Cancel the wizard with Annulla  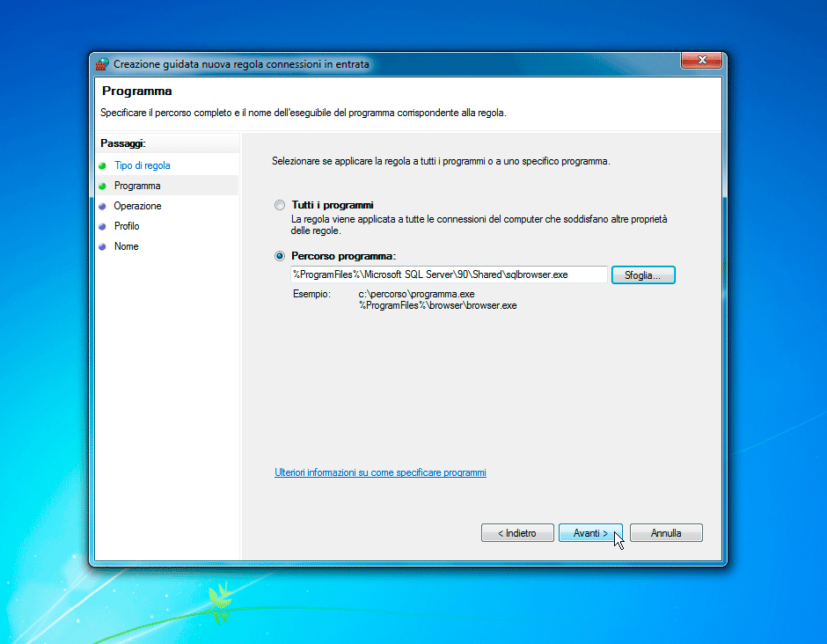click(666, 533)
